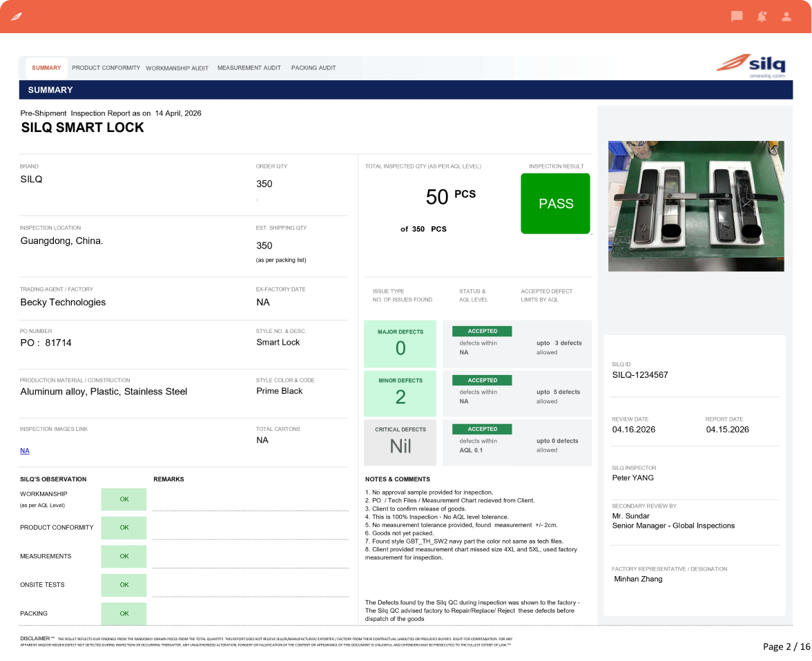Click the smart lock product photo

[x=696, y=206]
